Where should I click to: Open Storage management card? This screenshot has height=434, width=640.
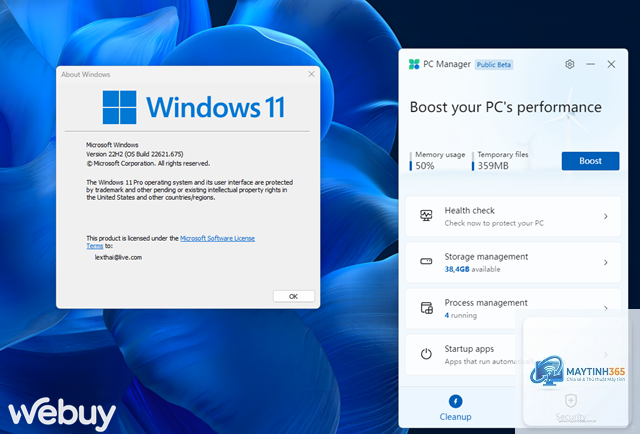point(513,263)
